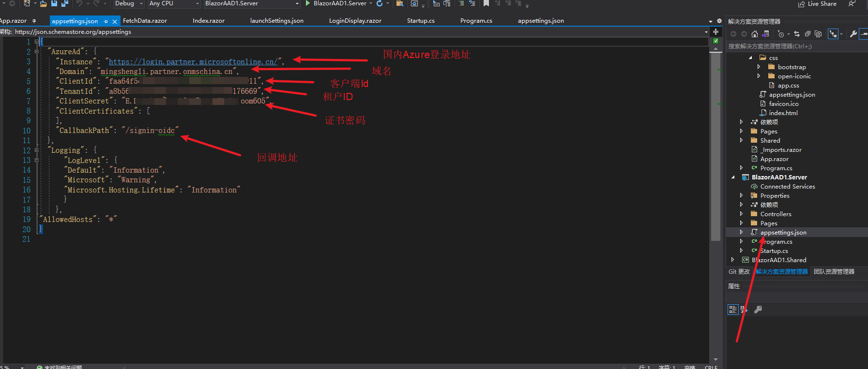Open the Any CPU platform dropdown
The width and height of the screenshot is (868, 369).
coord(174,3)
